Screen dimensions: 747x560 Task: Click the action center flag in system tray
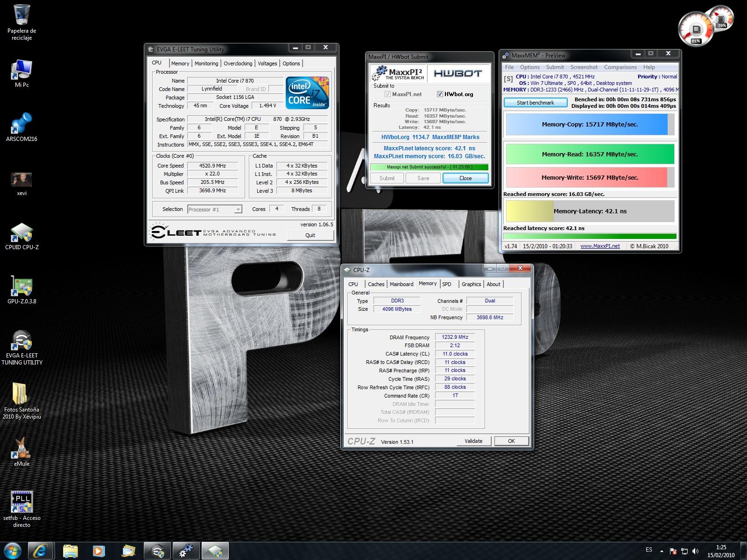[x=673, y=551]
